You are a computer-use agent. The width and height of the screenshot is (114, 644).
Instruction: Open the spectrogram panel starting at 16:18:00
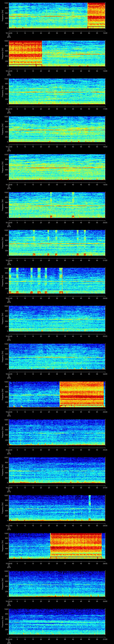[57, 167]
